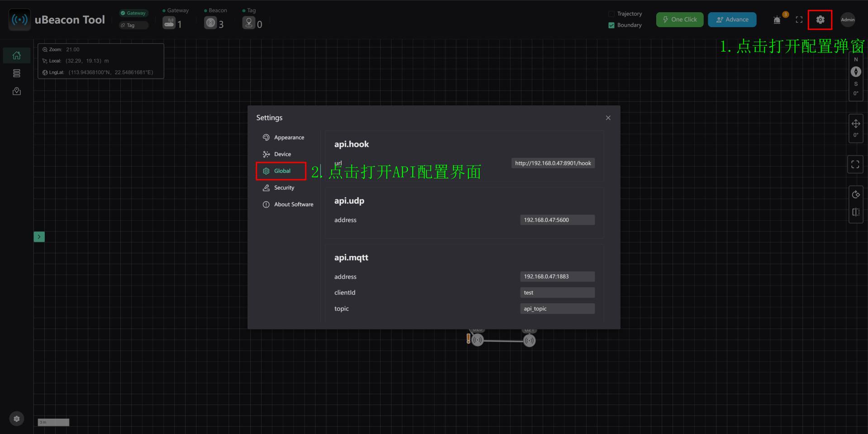Edit the api.mqtt address field
The width and height of the screenshot is (868, 434).
[558, 277]
